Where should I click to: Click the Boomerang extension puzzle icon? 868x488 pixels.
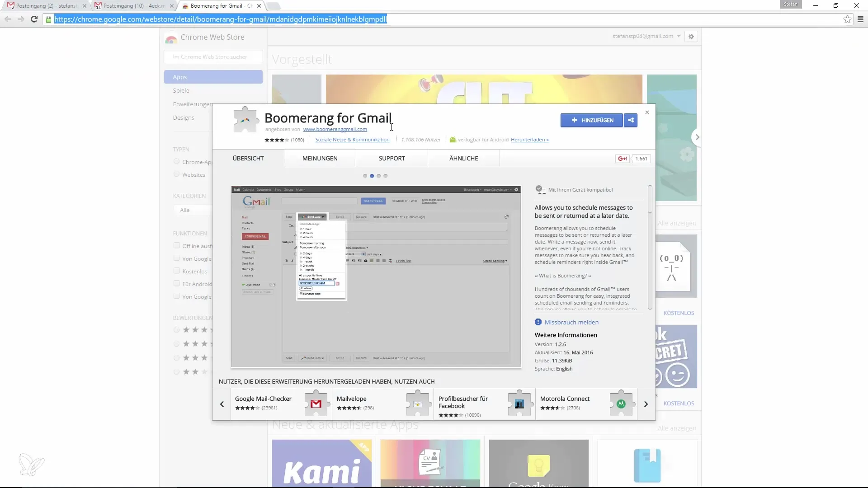245,119
